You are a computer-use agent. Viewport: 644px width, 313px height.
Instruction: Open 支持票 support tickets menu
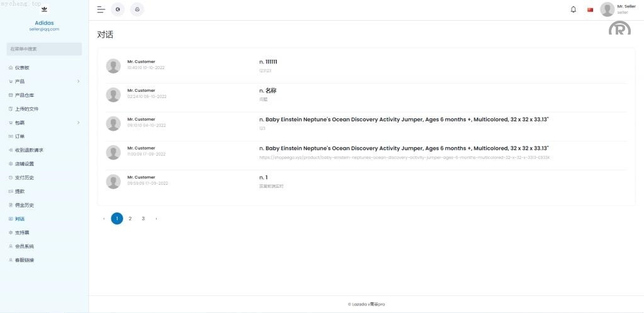(23, 233)
